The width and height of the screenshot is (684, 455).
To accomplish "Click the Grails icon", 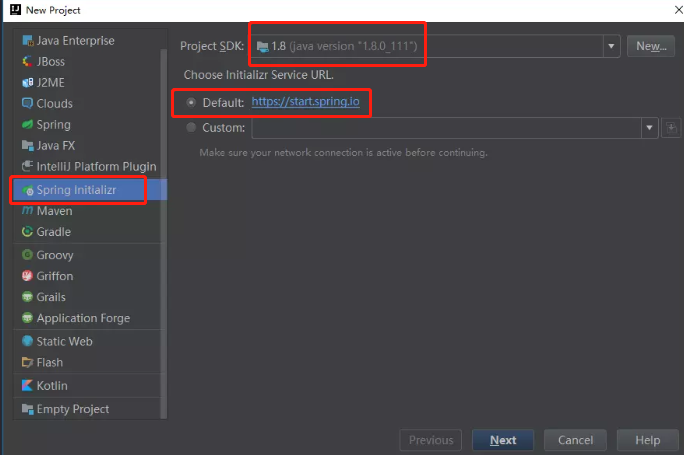I will (27, 297).
